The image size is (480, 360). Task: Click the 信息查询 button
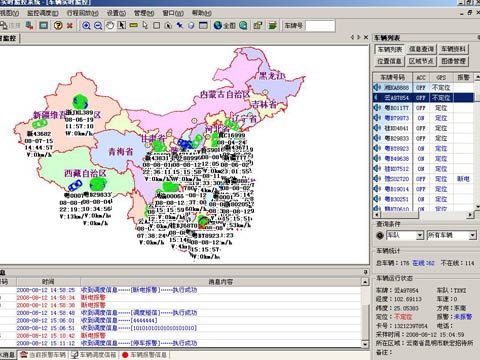[421, 49]
